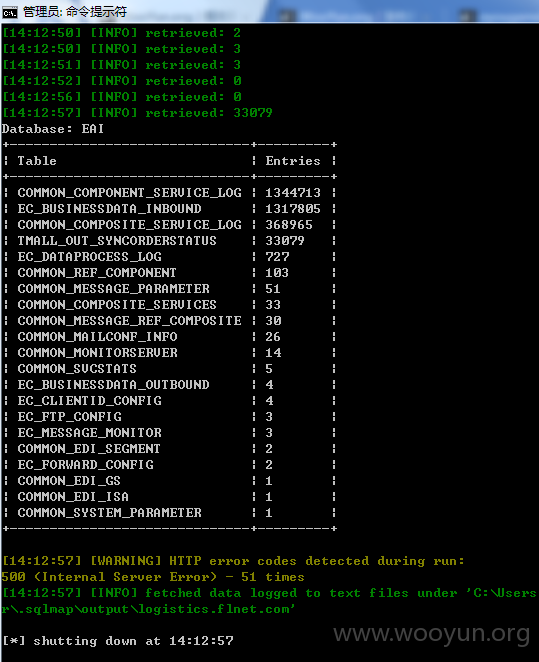This screenshot has height=662, width=539.
Task: Click the COMMON_MAILCONF_INFO table name
Action: point(98,337)
